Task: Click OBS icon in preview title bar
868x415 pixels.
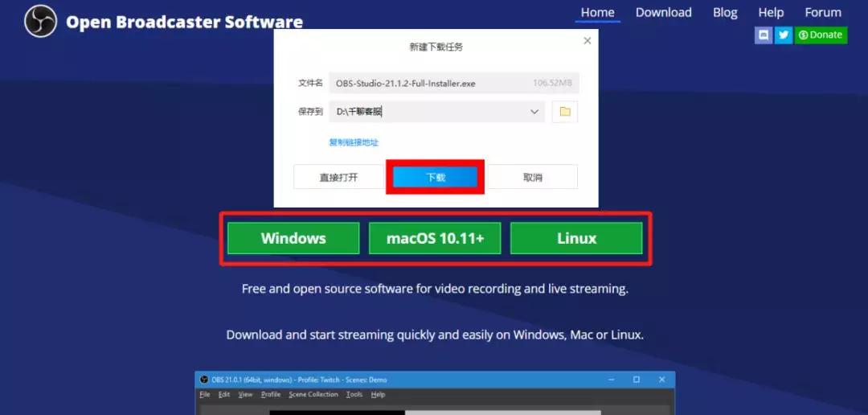Action: point(204,380)
